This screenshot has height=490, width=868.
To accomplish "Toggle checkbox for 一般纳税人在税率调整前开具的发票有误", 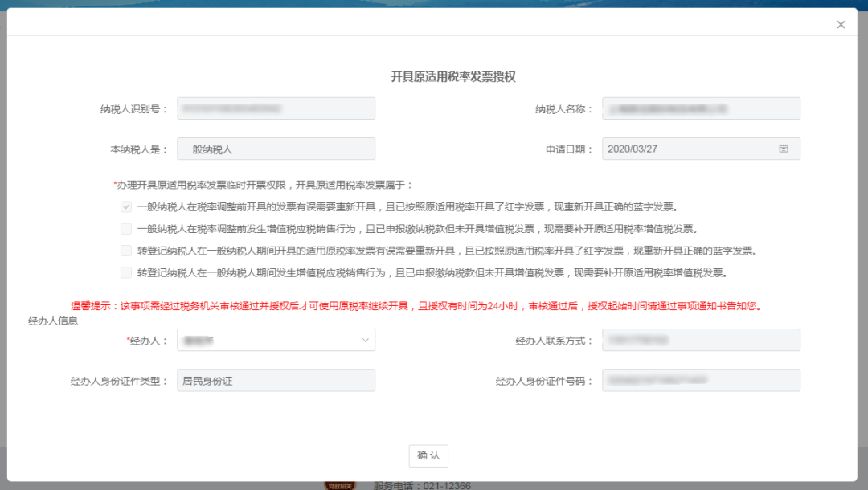I will click(126, 206).
